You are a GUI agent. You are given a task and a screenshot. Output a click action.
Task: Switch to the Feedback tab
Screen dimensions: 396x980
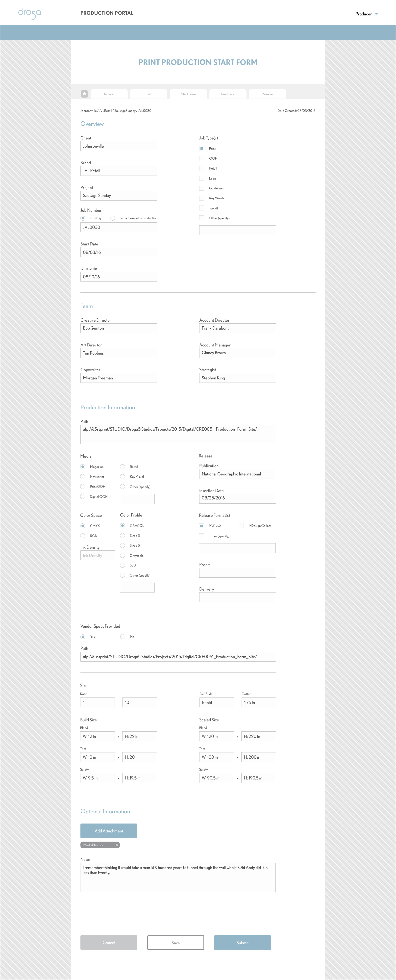(x=227, y=94)
